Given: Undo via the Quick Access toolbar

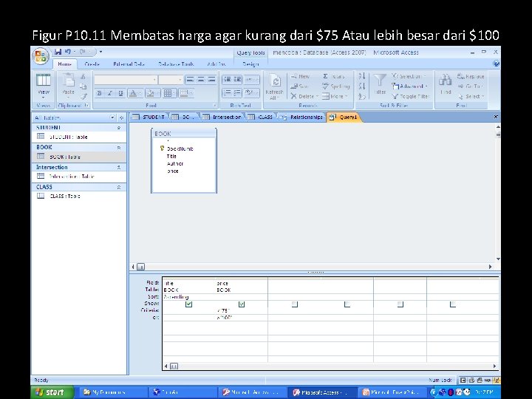Looking at the screenshot, I should (x=68, y=52).
